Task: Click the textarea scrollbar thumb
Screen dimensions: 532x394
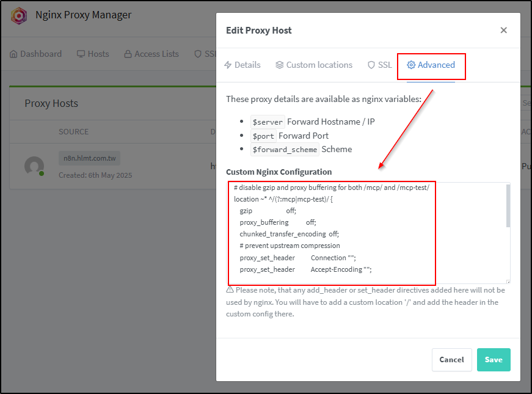Action: (x=508, y=206)
